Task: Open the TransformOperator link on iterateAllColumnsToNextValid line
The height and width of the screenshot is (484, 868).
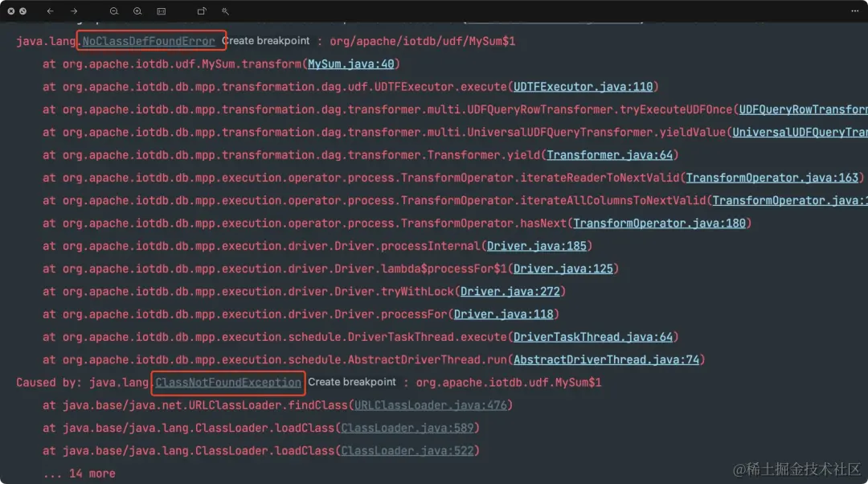Action: click(790, 200)
